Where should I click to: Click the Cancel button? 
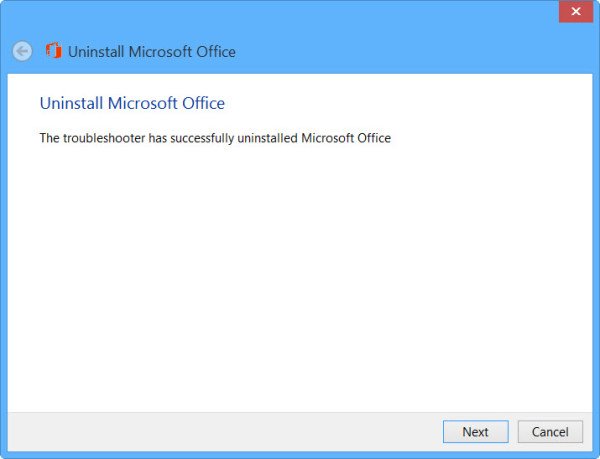tap(550, 432)
